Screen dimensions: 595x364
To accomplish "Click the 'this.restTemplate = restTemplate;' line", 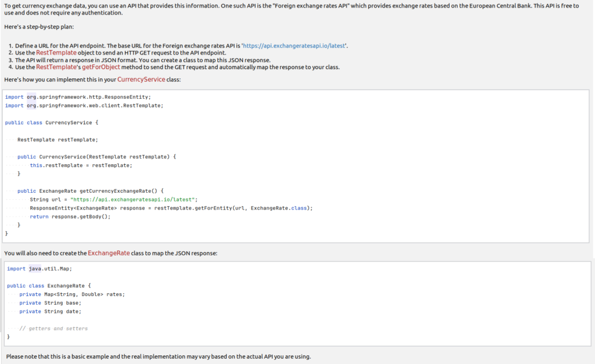I will pyautogui.click(x=81, y=165).
